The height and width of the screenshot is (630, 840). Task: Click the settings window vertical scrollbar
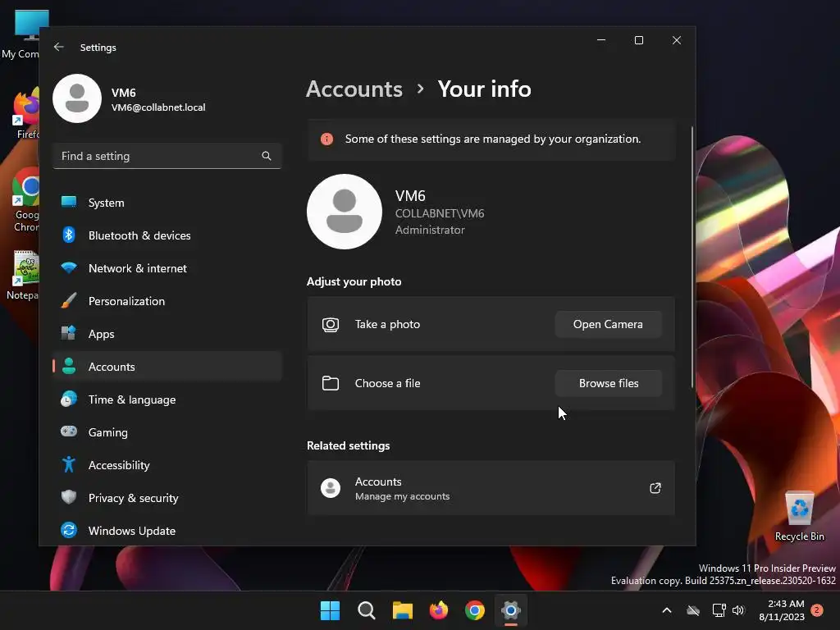click(692, 257)
